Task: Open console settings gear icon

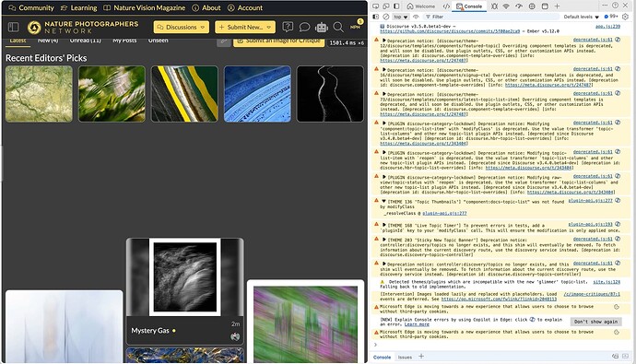Action: pos(625,17)
